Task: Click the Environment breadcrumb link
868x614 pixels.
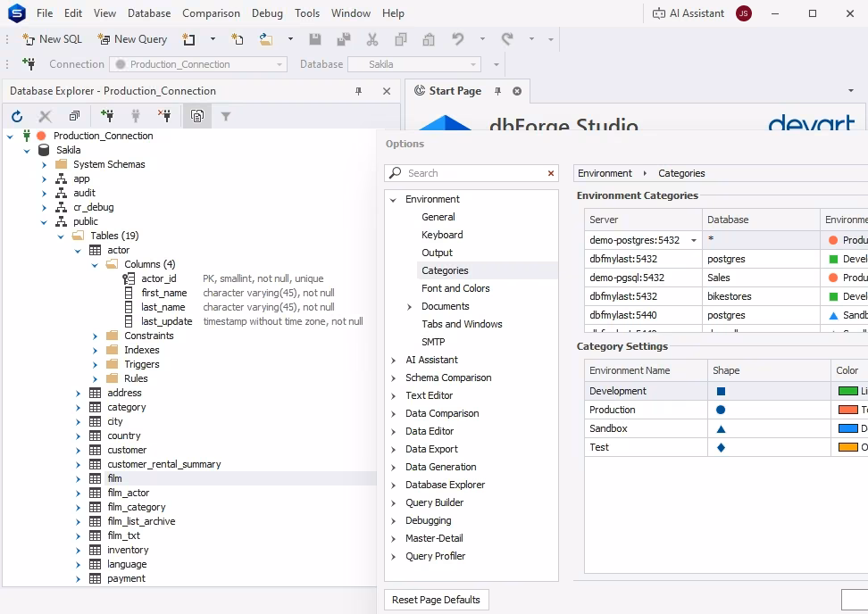Action: pos(605,173)
